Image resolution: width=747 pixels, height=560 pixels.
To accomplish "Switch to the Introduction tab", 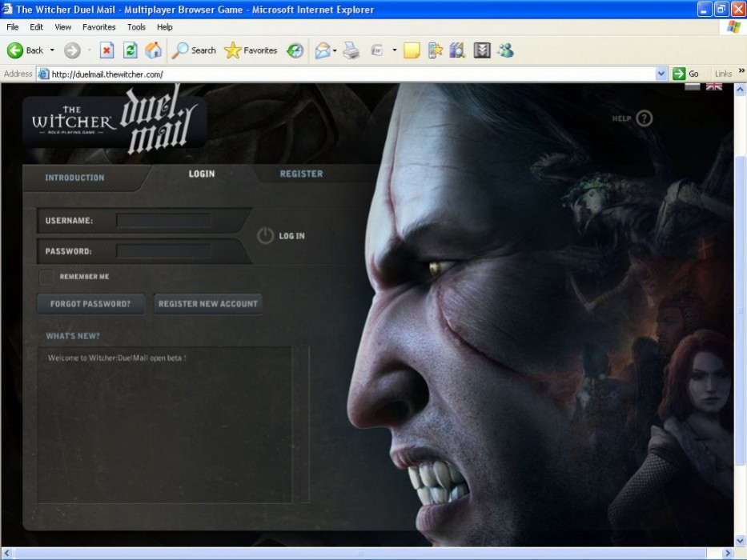I will pos(74,178).
